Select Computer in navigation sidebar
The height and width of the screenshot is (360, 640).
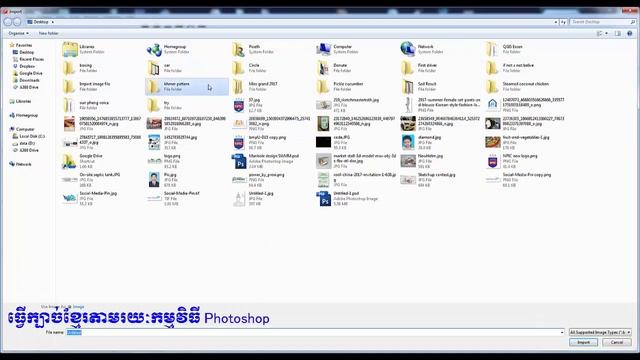(25, 129)
